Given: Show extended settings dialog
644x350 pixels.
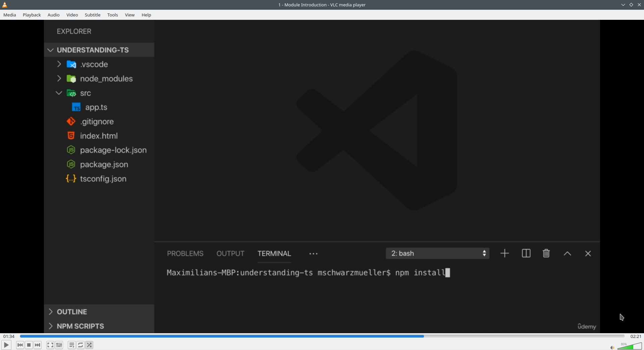Looking at the screenshot, I should (x=59, y=345).
